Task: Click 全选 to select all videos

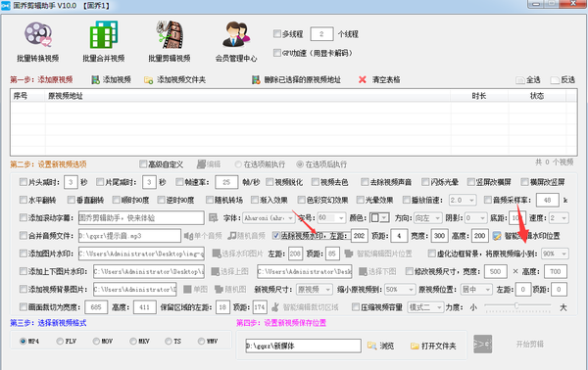Action: pyautogui.click(x=528, y=79)
